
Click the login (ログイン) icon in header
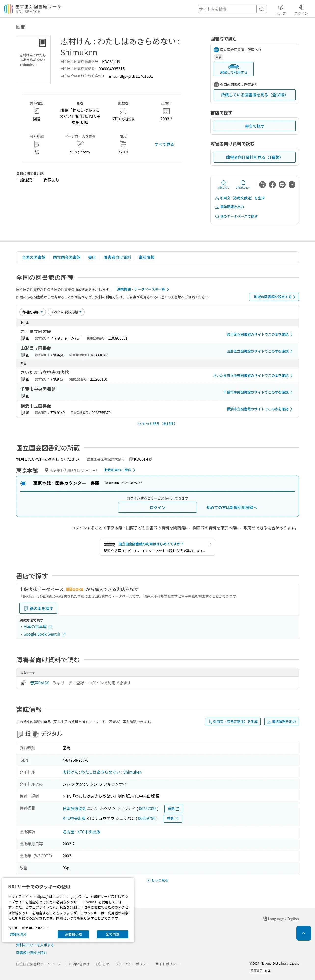[301, 10]
